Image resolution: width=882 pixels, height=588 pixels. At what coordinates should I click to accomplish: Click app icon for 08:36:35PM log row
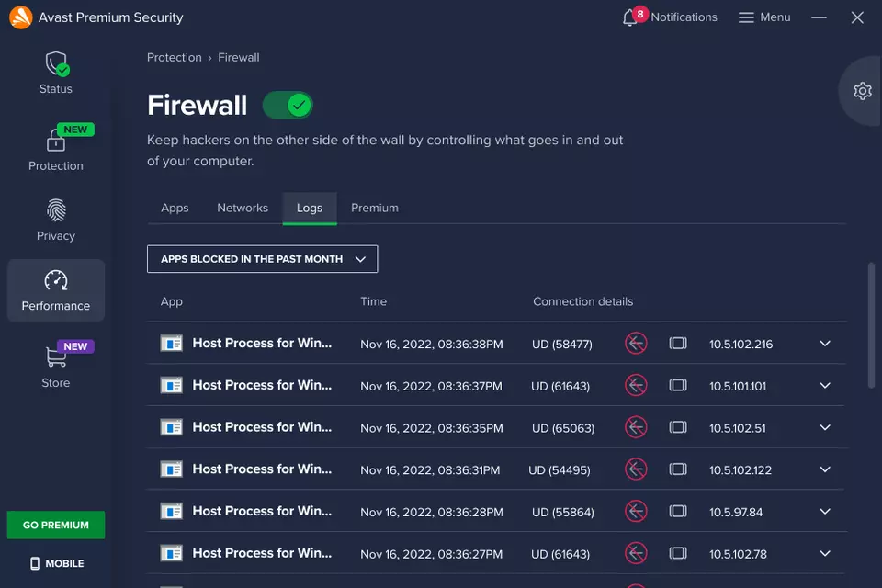point(171,427)
